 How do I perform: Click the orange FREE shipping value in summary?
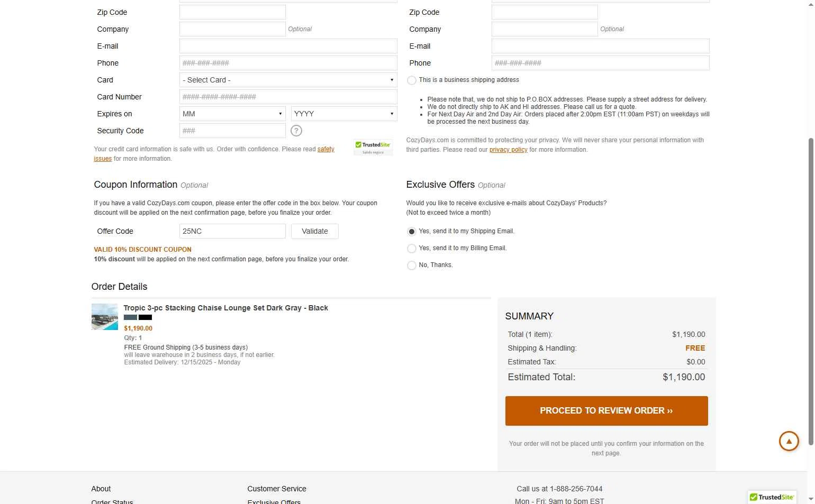[x=695, y=348]
